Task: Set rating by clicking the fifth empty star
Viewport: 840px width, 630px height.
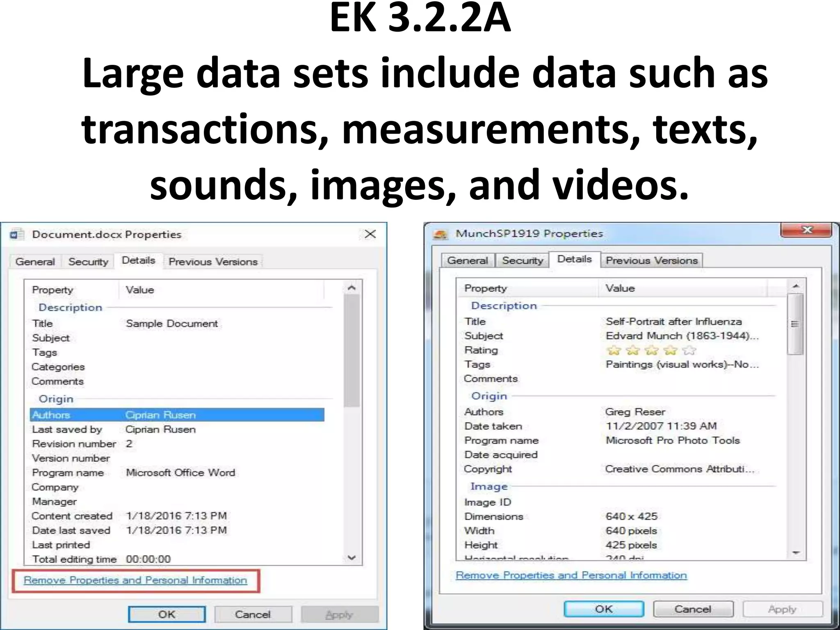Action: [x=689, y=350]
